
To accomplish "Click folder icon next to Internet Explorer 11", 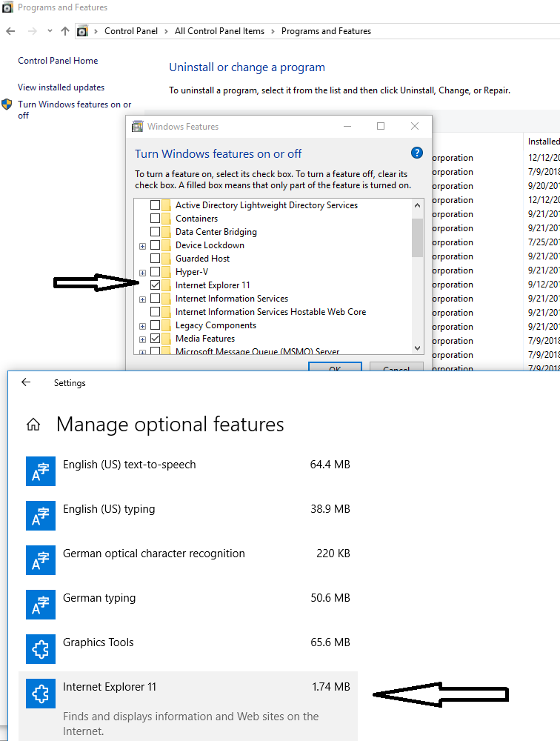I will coord(166,285).
